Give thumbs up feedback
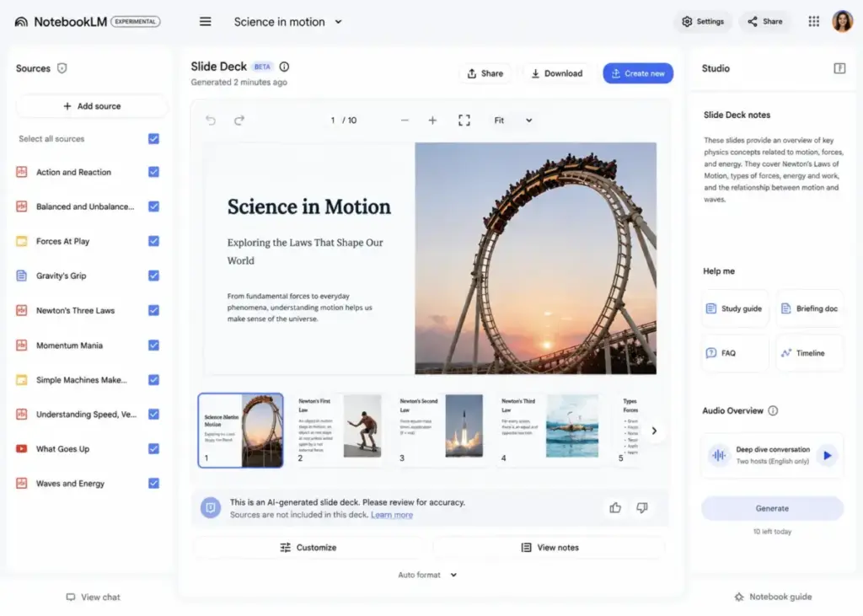 point(615,507)
